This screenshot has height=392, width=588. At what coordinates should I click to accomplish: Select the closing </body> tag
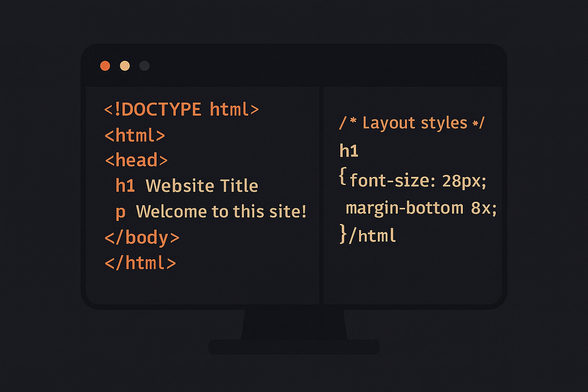point(142,238)
